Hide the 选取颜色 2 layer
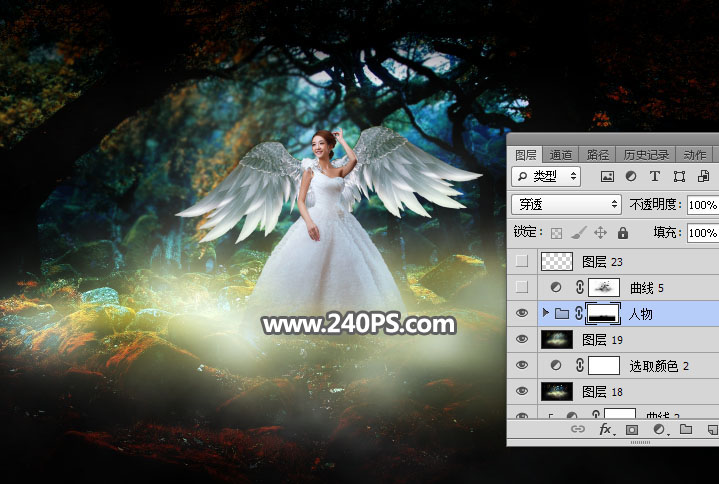 pos(522,366)
